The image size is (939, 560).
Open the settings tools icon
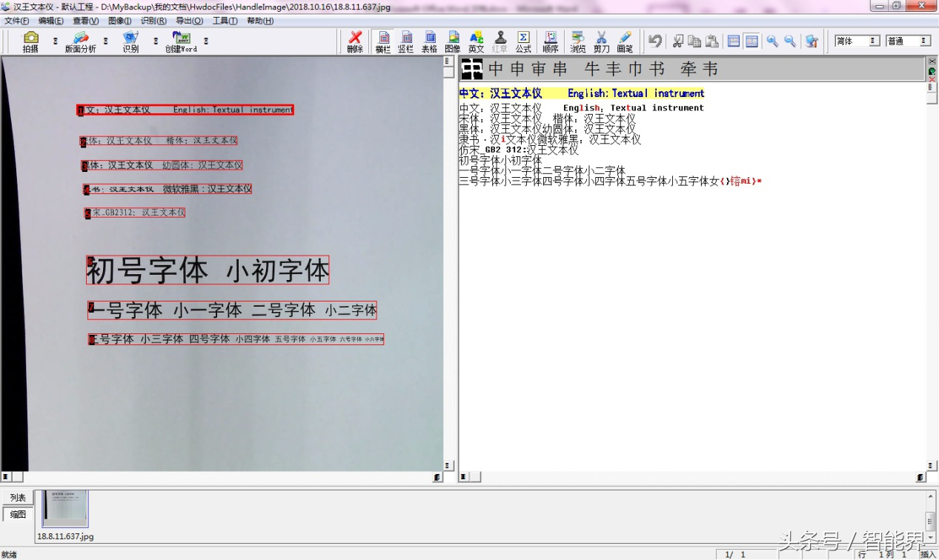click(x=812, y=41)
